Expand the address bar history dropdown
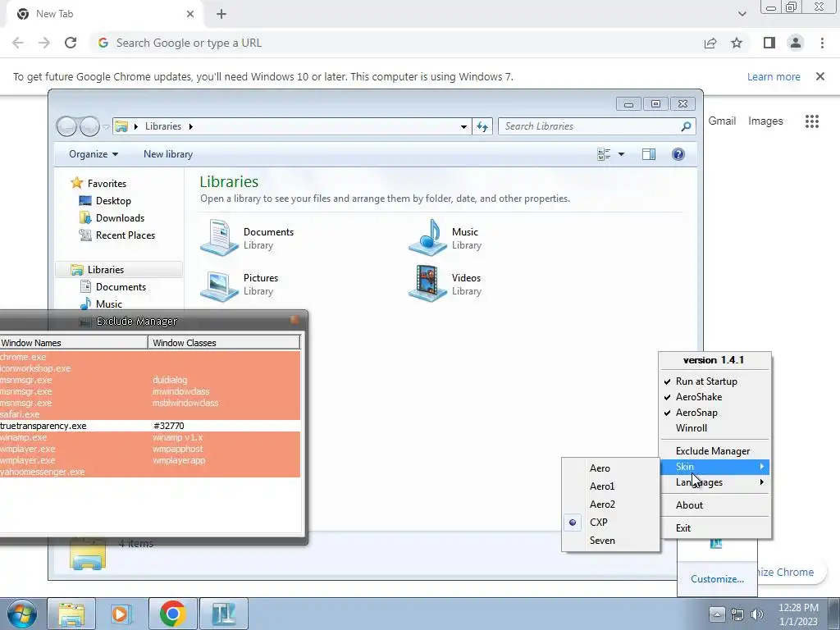Image resolution: width=840 pixels, height=630 pixels. [x=463, y=127]
